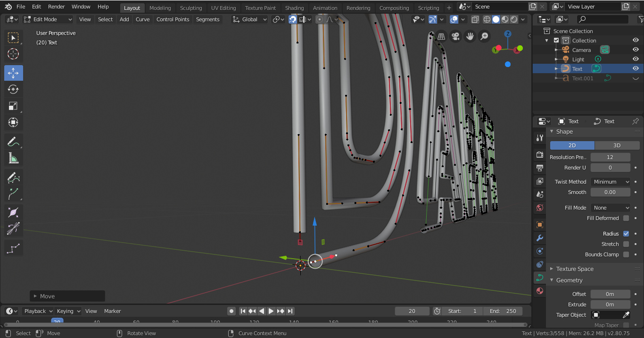This screenshot has width=644, height=338.
Task: Collapse the Geometry panel
Action: click(x=569, y=280)
